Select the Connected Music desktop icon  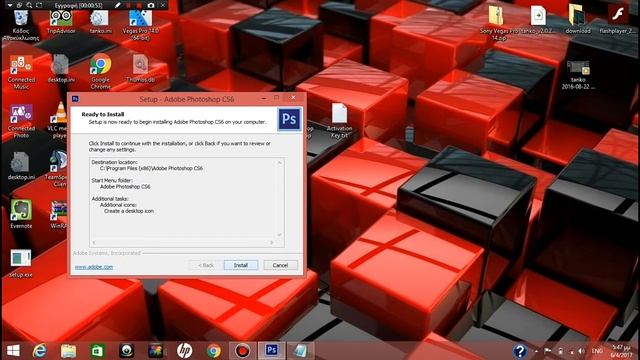[21, 72]
